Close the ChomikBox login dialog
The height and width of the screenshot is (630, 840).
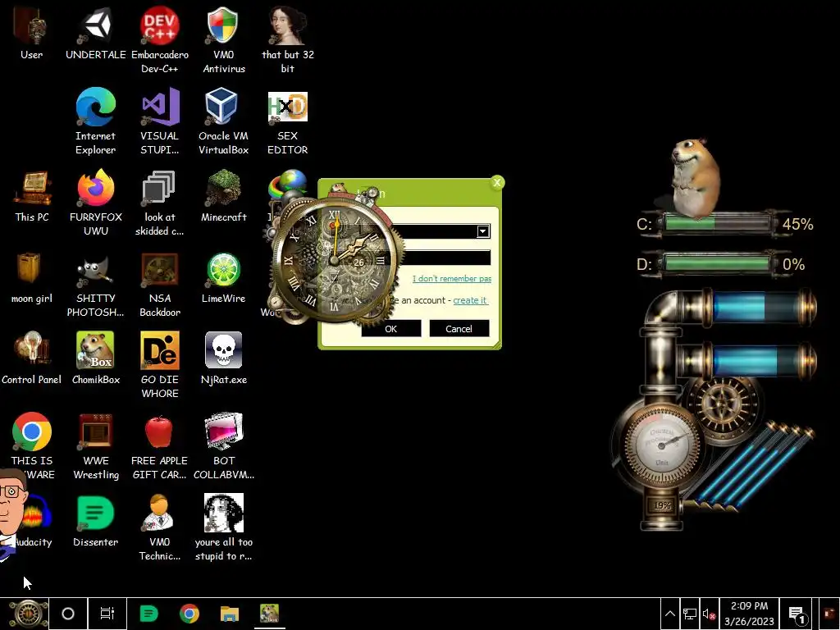[x=497, y=183]
